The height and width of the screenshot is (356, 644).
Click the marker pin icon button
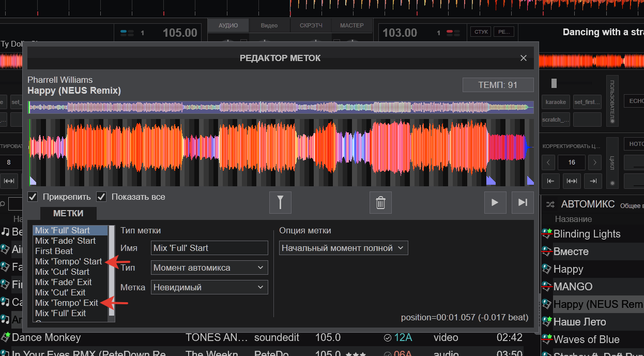(280, 202)
